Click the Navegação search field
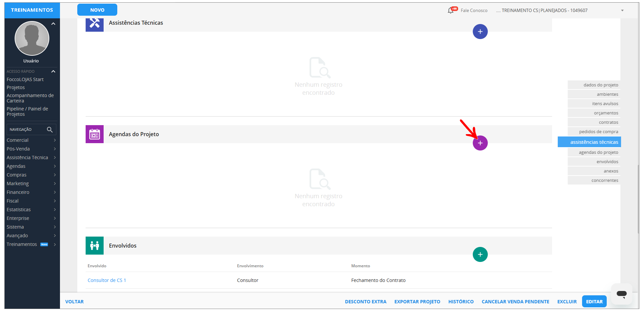The width and height of the screenshot is (644, 318). click(x=31, y=129)
